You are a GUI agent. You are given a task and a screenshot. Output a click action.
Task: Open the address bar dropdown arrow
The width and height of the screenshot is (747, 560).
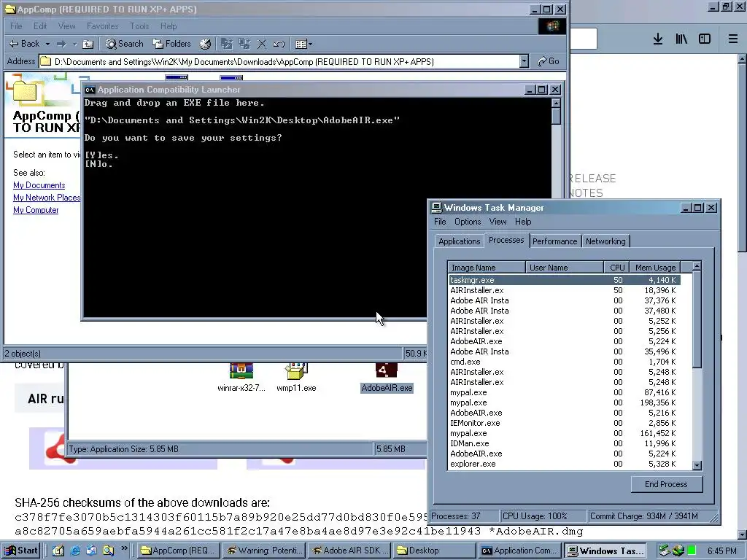[x=524, y=61]
